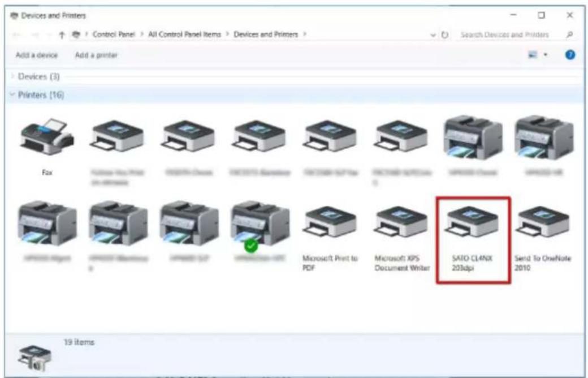Click the 19 items text in details pane
588x378 pixels.
[x=79, y=342]
